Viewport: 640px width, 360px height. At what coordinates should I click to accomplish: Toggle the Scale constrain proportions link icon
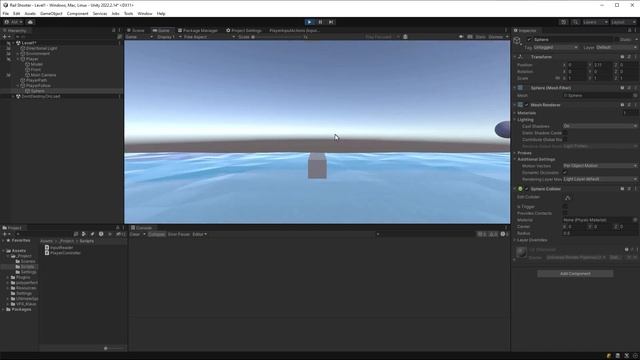click(558, 78)
